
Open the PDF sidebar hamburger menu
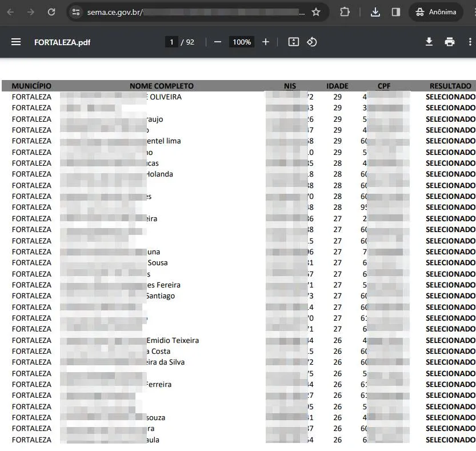[x=16, y=42]
